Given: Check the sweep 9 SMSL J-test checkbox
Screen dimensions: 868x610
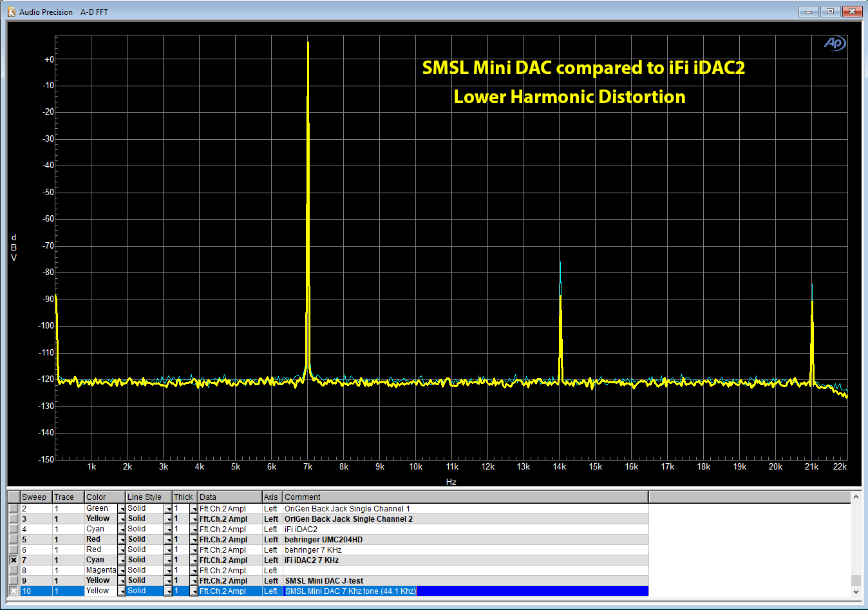Looking at the screenshot, I should click(x=14, y=580).
